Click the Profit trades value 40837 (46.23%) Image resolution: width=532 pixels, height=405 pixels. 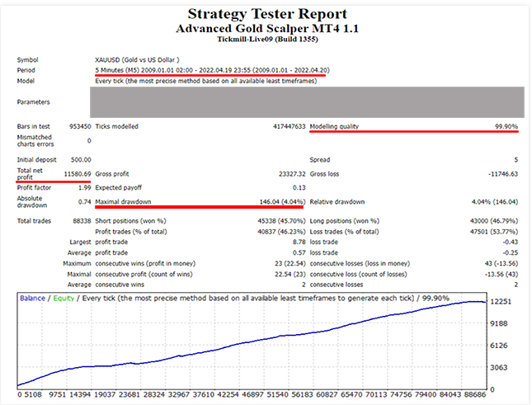pos(281,232)
